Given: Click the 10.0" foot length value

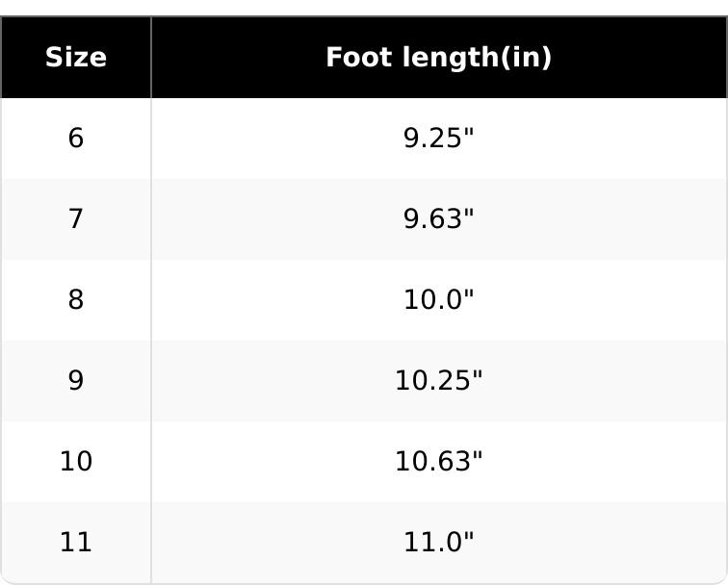Looking at the screenshot, I should (x=438, y=300).
